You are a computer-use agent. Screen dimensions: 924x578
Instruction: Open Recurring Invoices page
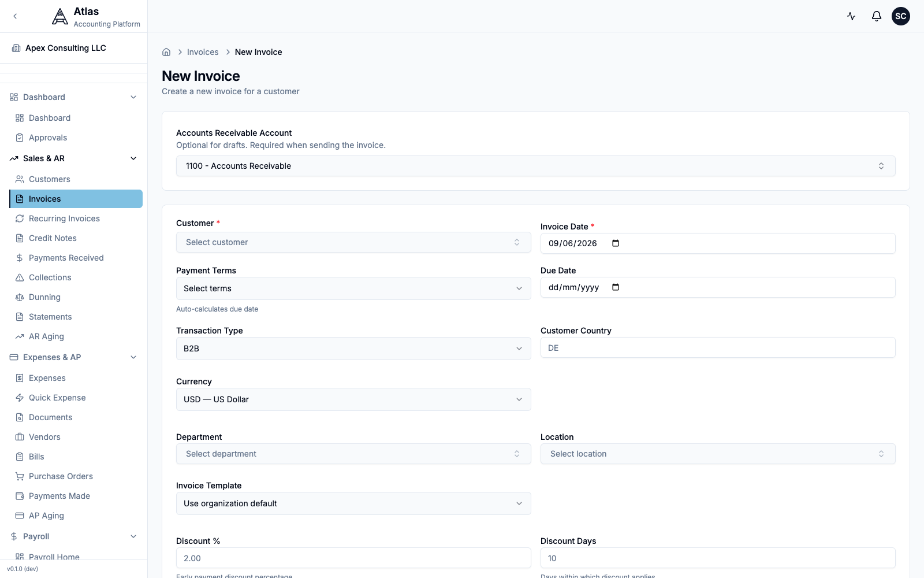click(76, 218)
